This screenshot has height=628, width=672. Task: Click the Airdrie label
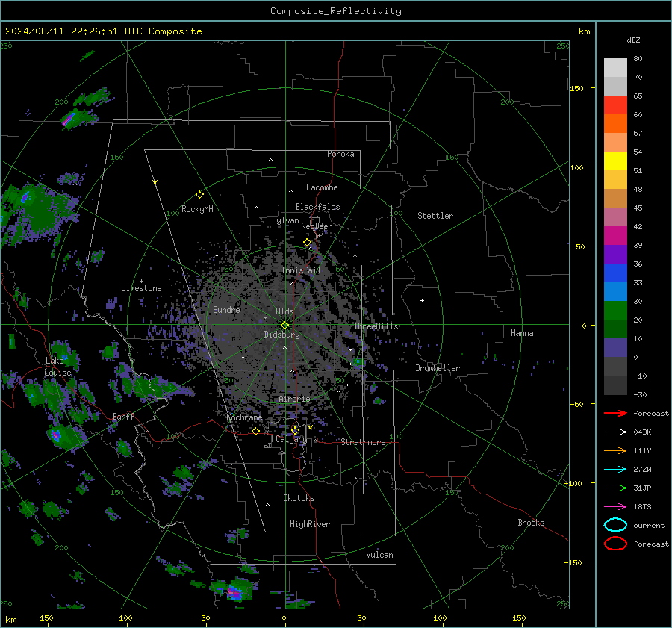click(x=294, y=399)
